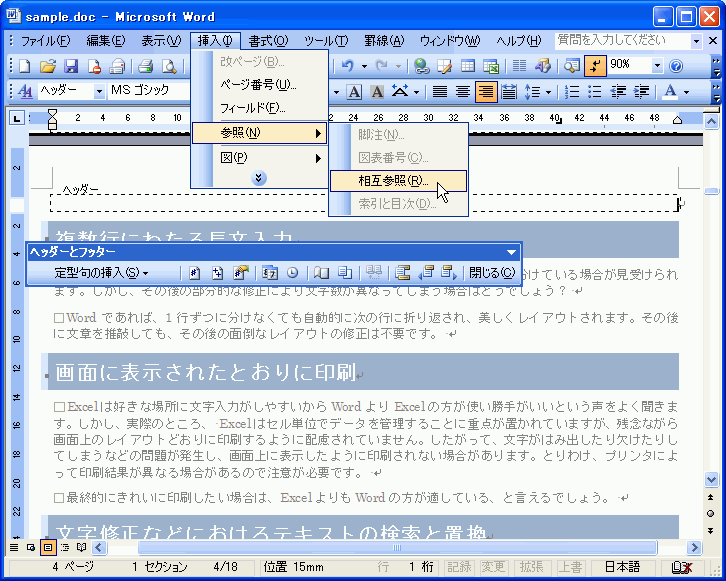Open the Tables and Borders pencil icon
726x581 pixels.
point(444,66)
